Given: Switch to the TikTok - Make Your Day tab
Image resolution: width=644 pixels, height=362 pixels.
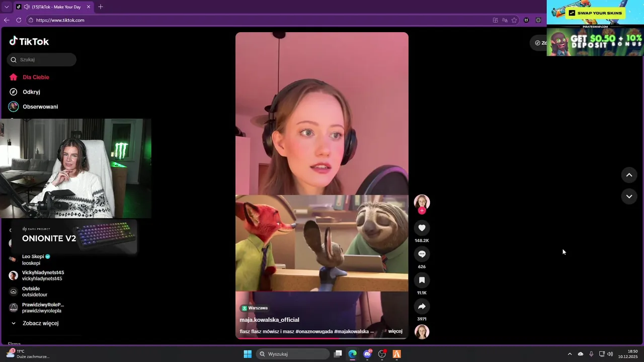Looking at the screenshot, I should pyautogui.click(x=53, y=7).
